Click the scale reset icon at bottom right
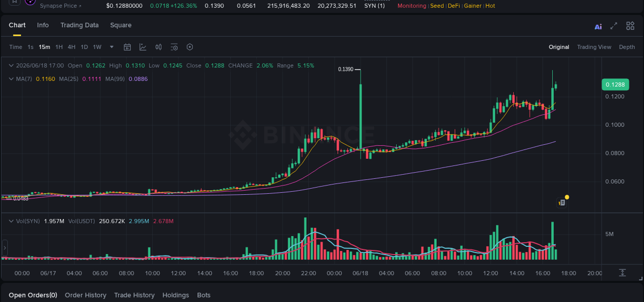The width and height of the screenshot is (644, 302). pyautogui.click(x=622, y=273)
